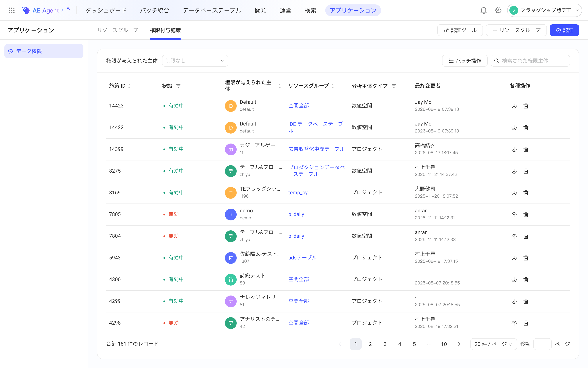
Task: Click the notification bell icon
Action: (x=483, y=10)
